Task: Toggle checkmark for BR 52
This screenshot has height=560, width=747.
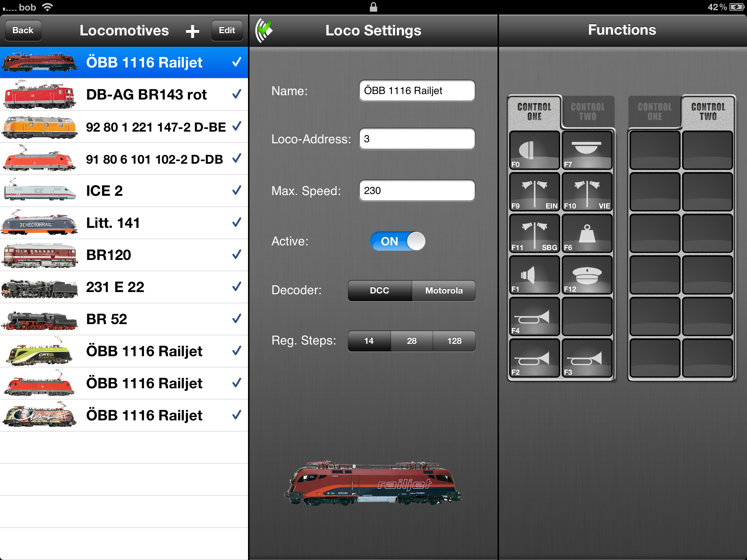Action: (237, 319)
